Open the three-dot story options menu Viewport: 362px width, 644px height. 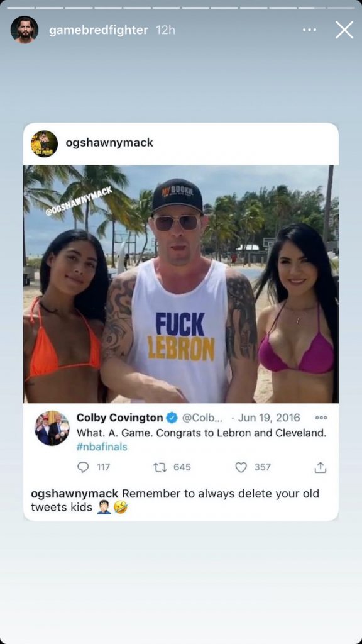(x=309, y=30)
